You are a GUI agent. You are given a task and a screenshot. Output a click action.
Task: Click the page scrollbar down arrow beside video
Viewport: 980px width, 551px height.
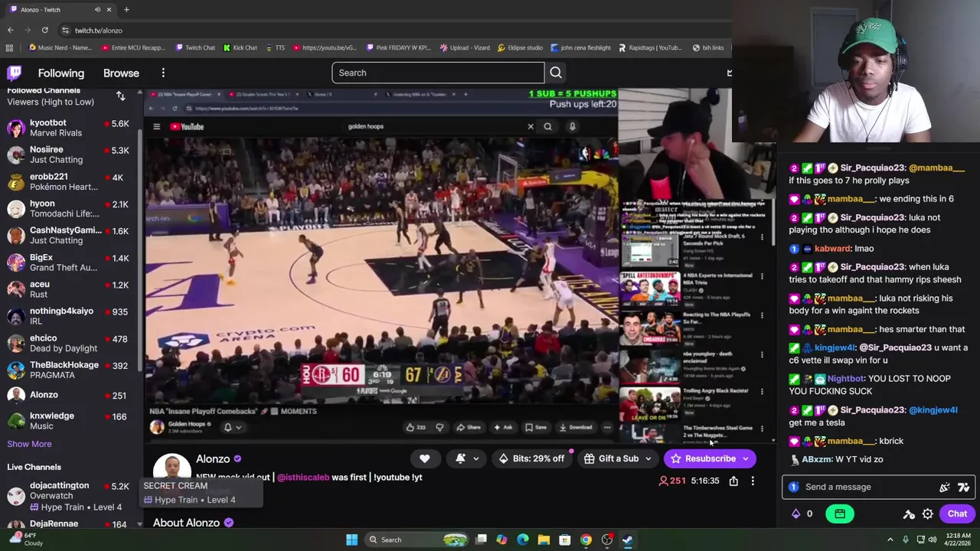[773, 439]
